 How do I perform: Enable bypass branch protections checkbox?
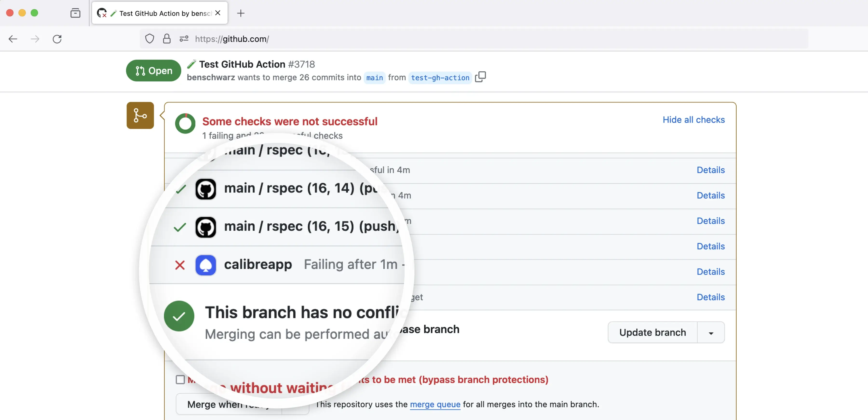(180, 380)
